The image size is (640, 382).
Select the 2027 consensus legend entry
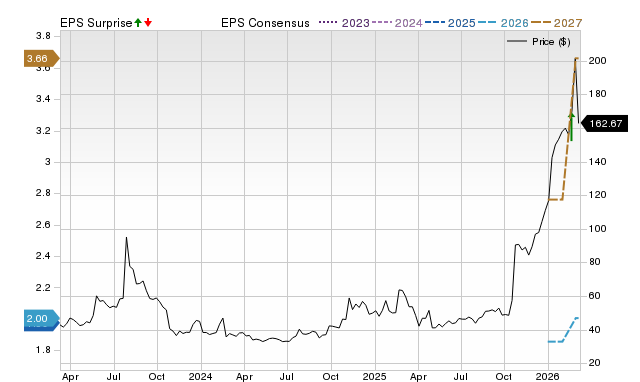556,23
